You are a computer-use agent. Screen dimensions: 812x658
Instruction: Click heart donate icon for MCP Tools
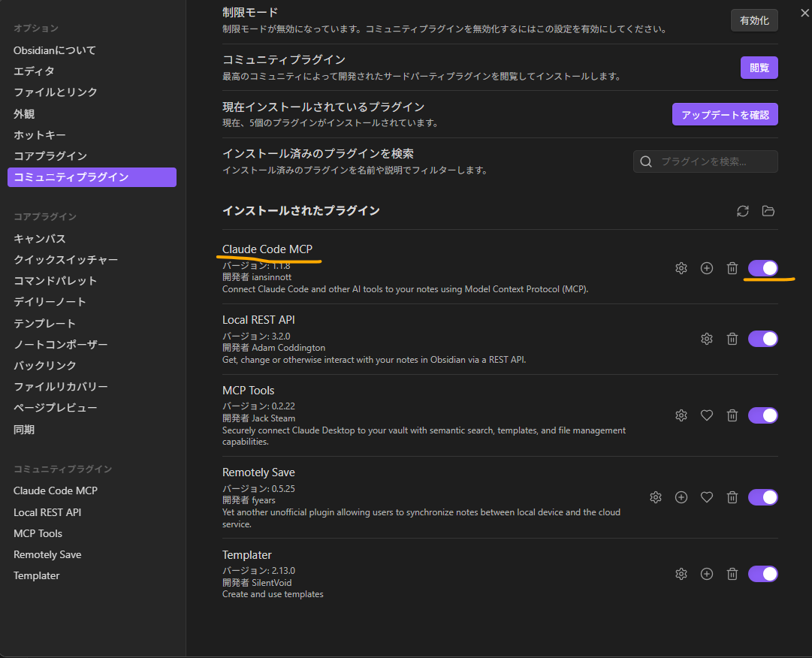click(706, 415)
